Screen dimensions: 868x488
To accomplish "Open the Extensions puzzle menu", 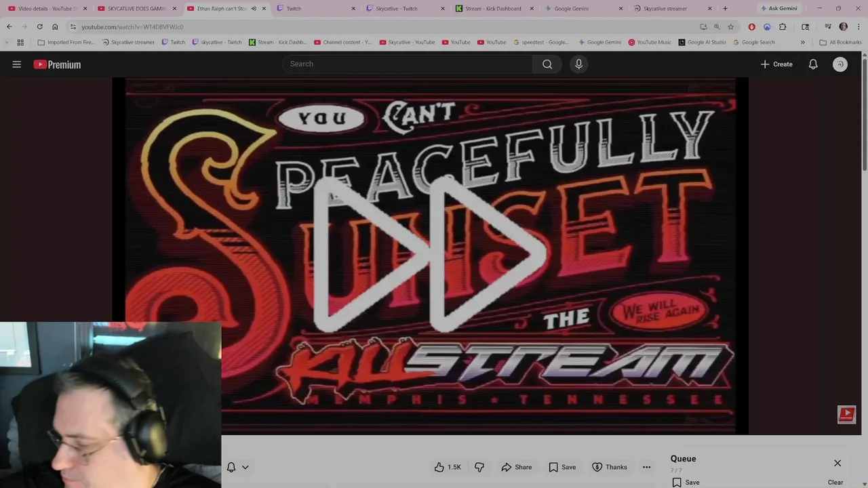I will [x=783, y=26].
